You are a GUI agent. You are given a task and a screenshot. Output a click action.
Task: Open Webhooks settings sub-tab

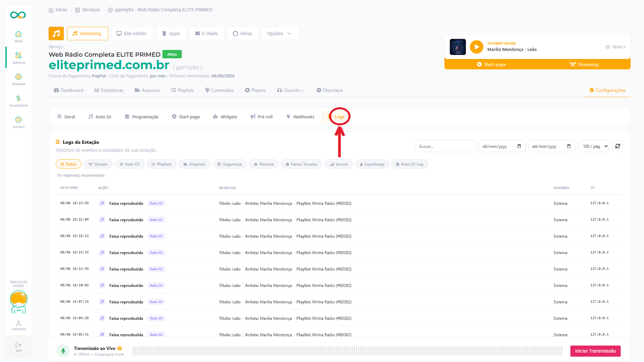coord(300,117)
